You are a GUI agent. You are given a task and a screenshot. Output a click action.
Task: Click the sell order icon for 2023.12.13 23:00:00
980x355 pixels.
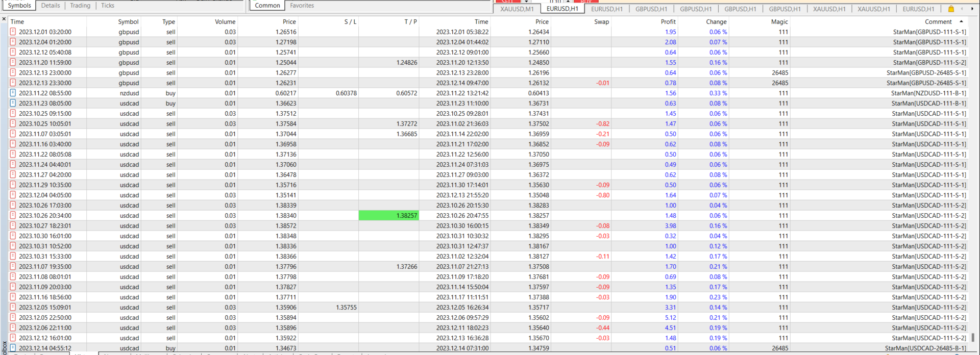[13, 72]
